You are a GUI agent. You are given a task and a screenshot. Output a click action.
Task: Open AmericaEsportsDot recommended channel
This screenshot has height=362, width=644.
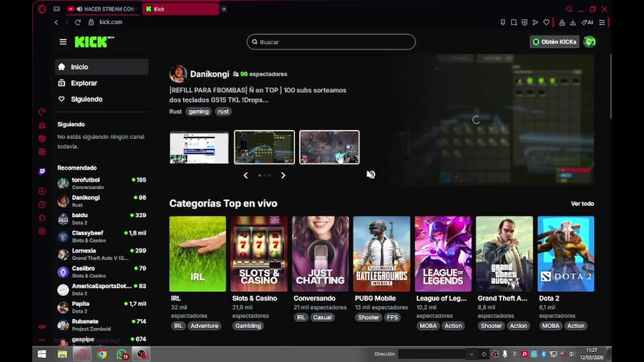pyautogui.click(x=102, y=289)
